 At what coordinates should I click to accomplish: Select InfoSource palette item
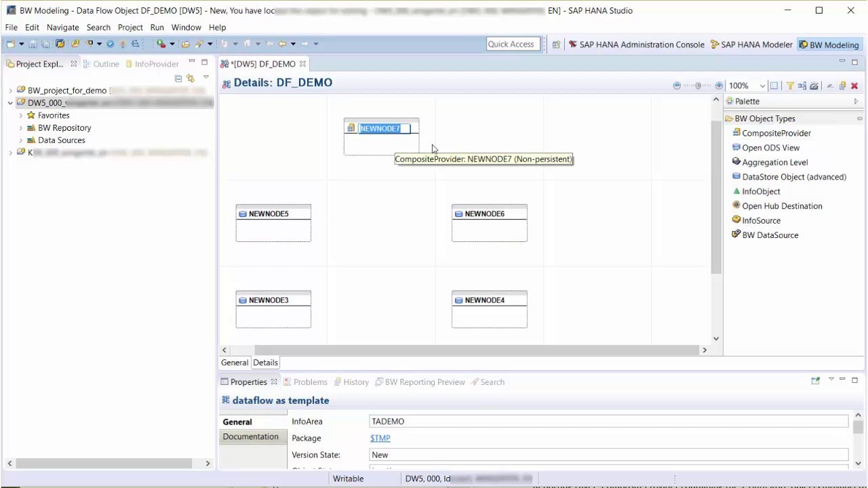(x=756, y=220)
